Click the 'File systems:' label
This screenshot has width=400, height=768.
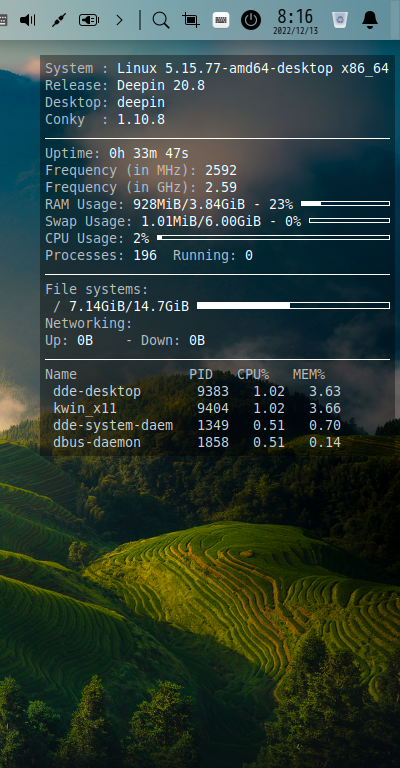coord(96,289)
